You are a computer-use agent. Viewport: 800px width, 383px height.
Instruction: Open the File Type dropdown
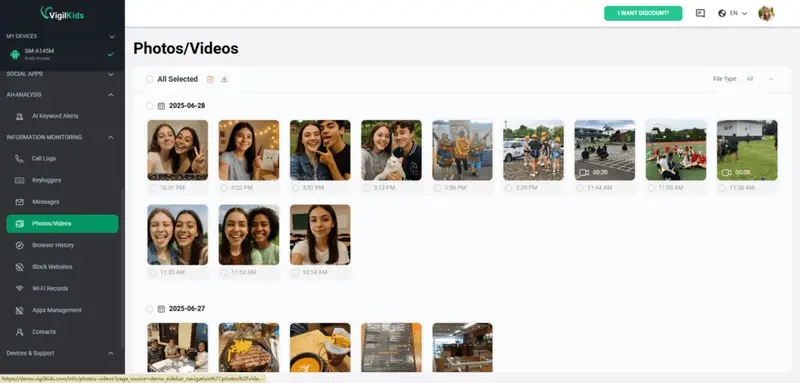point(760,79)
